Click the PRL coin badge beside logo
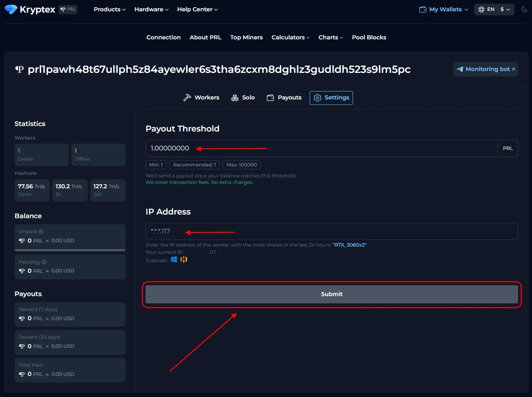 68,9
